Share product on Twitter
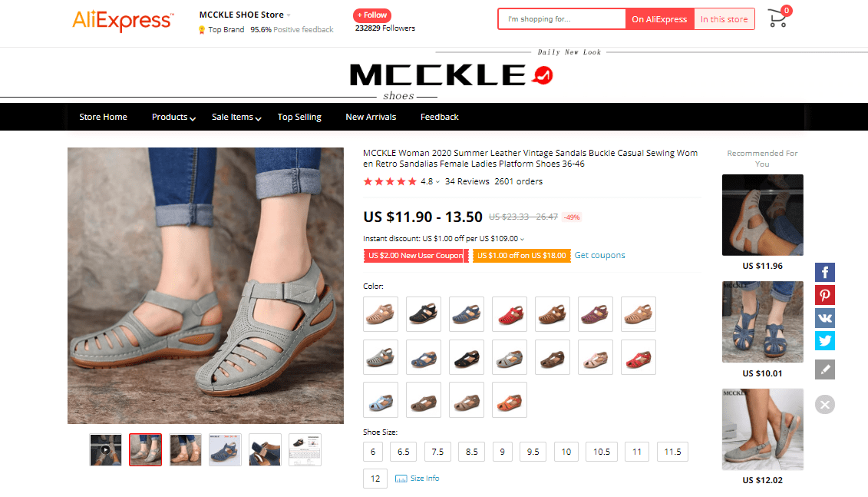 [x=825, y=340]
